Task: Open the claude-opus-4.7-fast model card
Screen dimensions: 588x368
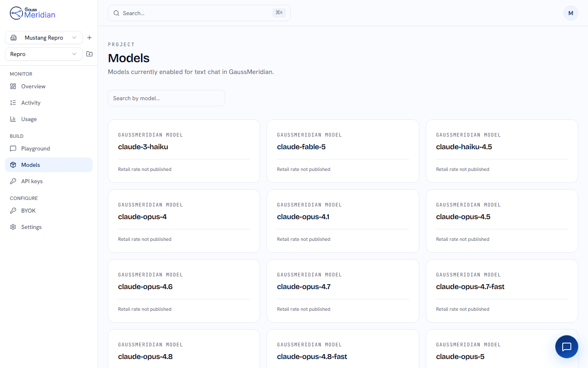Action: tap(502, 291)
